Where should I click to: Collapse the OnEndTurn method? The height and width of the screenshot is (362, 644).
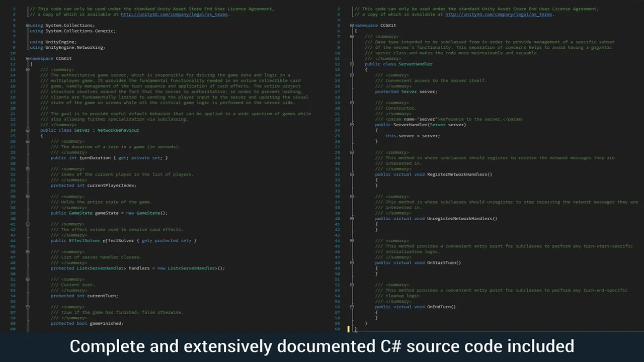352,307
